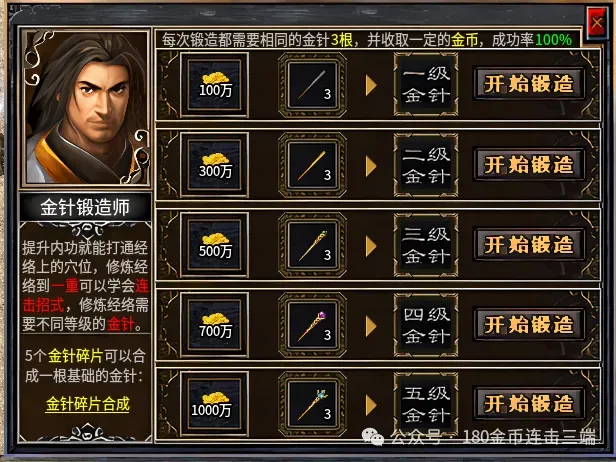Select the green-tipped needle material slot
This screenshot has width=616, height=462.
pyautogui.click(x=312, y=245)
